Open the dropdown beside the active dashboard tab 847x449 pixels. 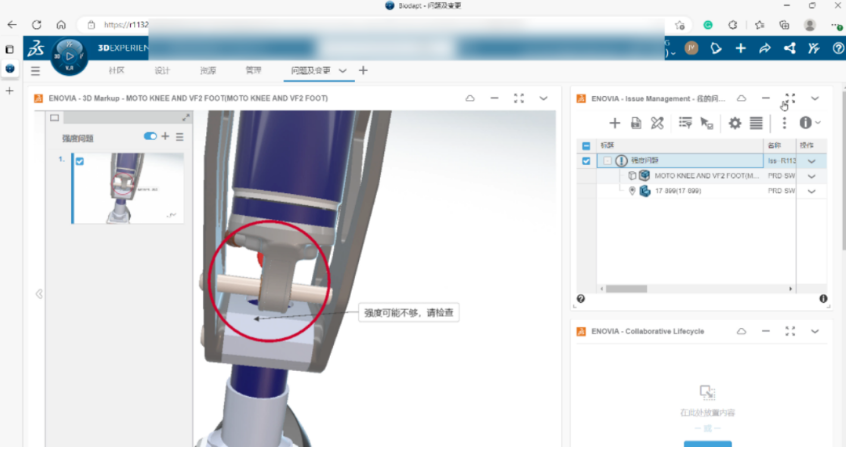click(x=342, y=71)
